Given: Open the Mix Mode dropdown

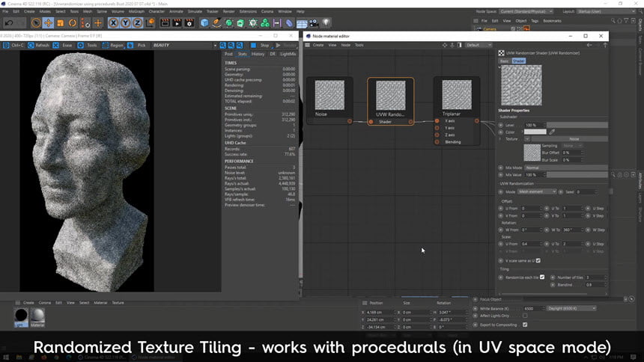Looking at the screenshot, I should pyautogui.click(x=566, y=168).
